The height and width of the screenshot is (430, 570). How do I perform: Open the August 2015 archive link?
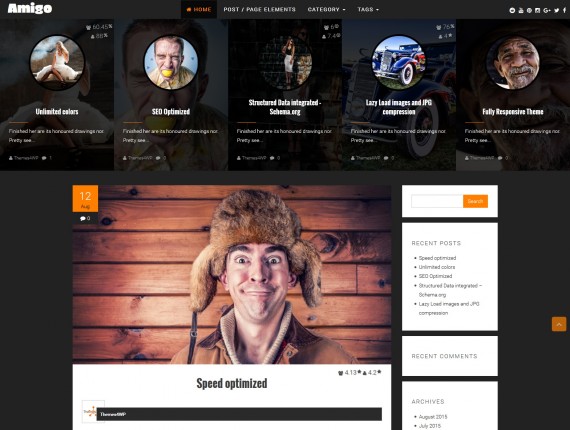pyautogui.click(x=433, y=417)
